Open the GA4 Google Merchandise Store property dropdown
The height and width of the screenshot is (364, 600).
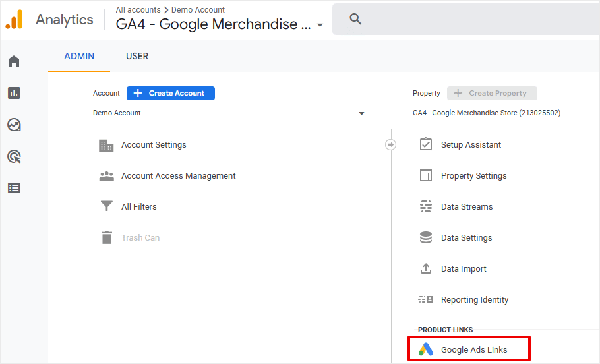[506, 113]
